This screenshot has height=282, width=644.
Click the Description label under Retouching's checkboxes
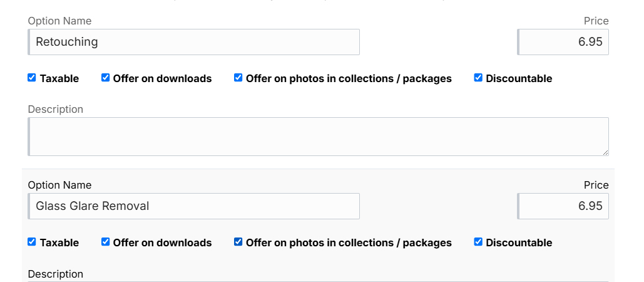[56, 109]
